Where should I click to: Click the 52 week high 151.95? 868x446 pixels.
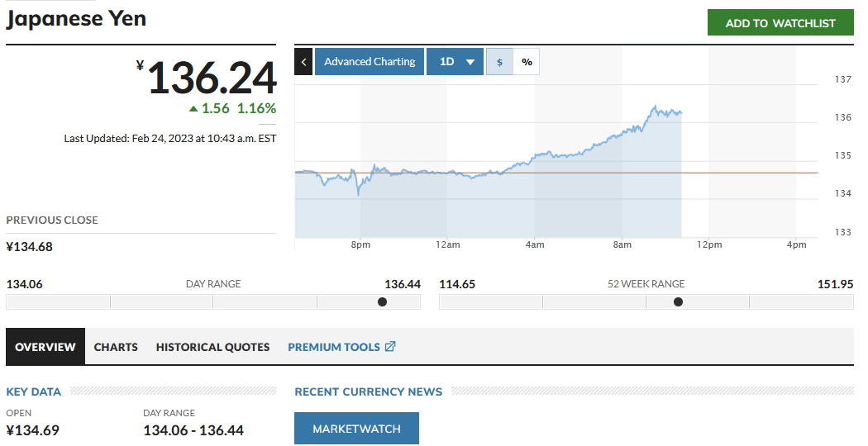pos(835,284)
